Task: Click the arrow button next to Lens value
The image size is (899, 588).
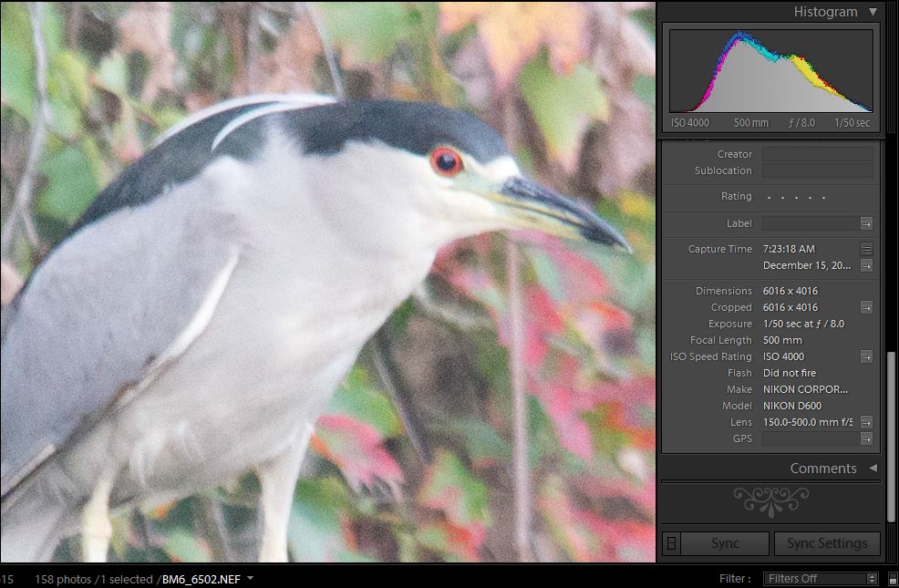Action: (x=866, y=422)
